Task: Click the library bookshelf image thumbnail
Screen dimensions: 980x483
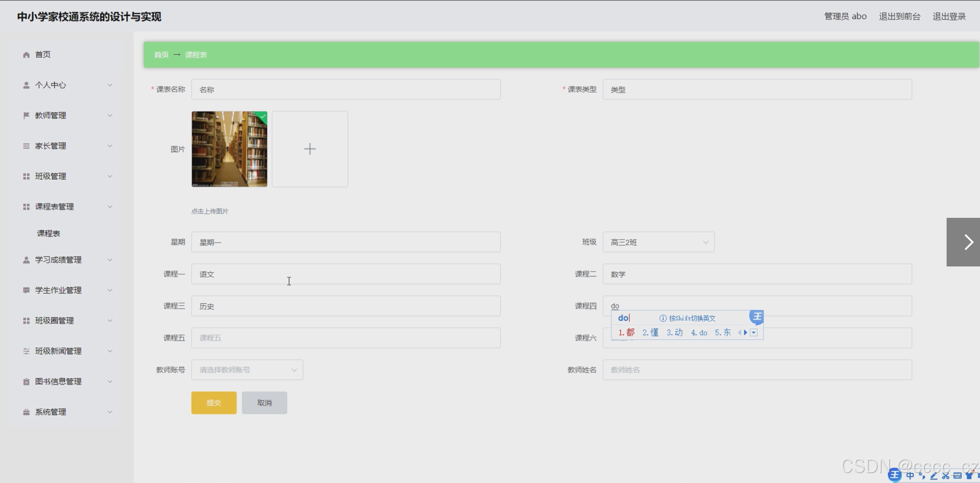Action: [x=229, y=150]
